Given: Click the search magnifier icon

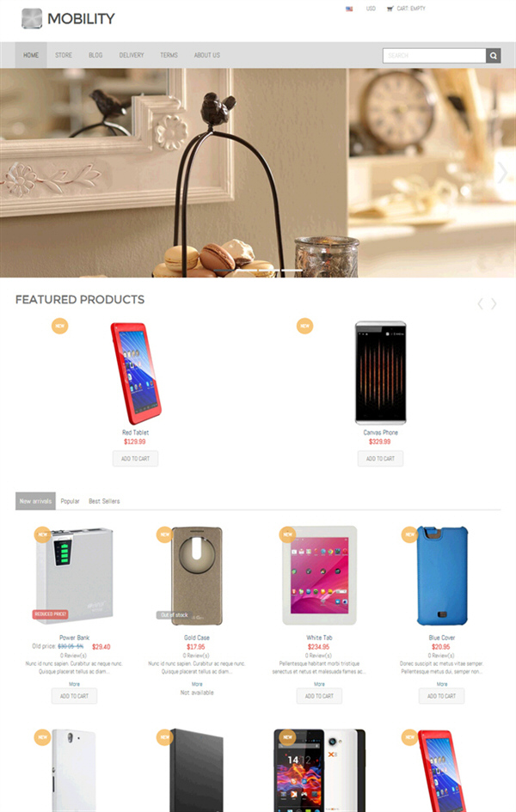Looking at the screenshot, I should pos(493,55).
